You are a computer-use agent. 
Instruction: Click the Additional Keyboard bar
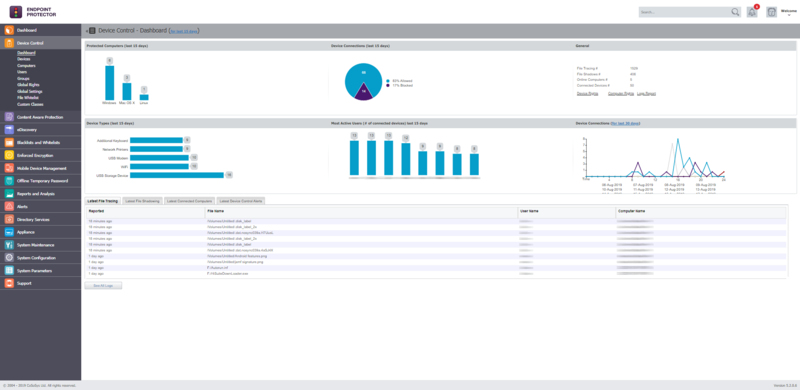[x=156, y=140]
